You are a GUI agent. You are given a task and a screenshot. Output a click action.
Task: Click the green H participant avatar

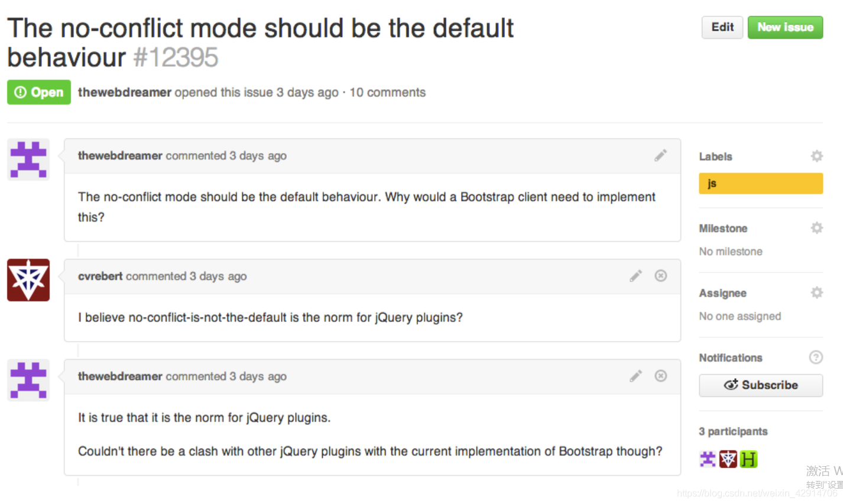(x=748, y=459)
